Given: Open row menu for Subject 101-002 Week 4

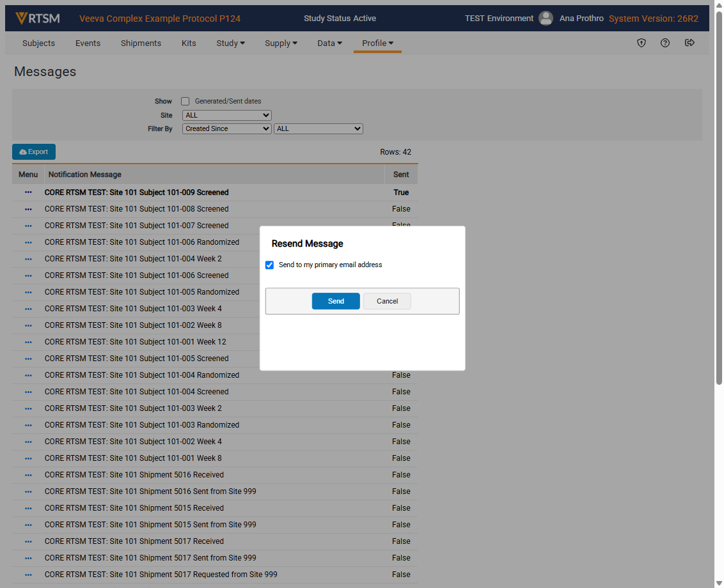Looking at the screenshot, I should (28, 442).
